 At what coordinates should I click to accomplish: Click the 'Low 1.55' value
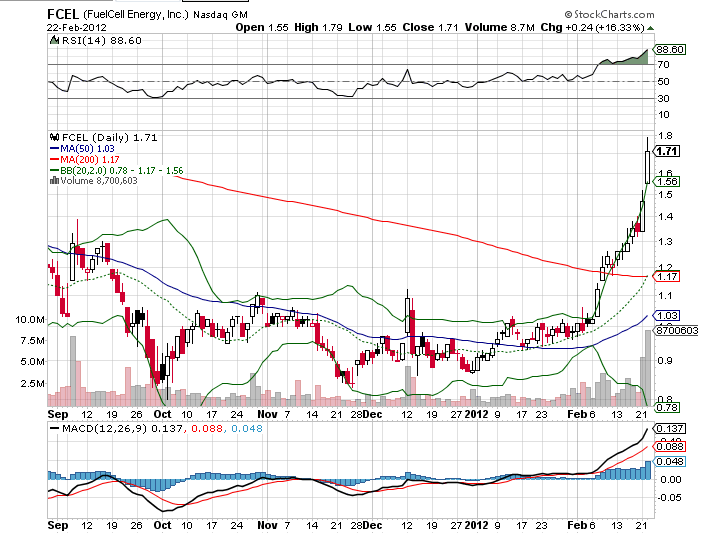click(x=372, y=28)
